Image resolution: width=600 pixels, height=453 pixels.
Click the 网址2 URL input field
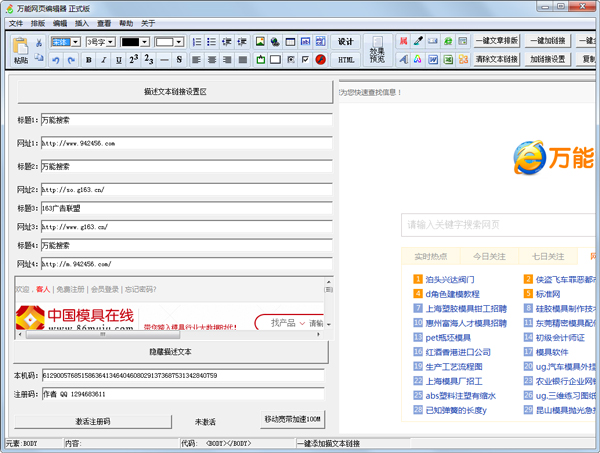(186, 189)
